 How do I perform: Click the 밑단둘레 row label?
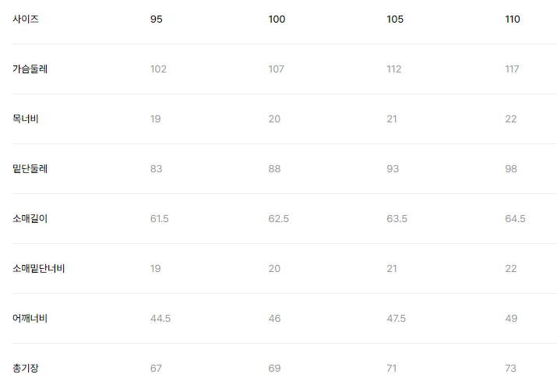tap(30, 169)
